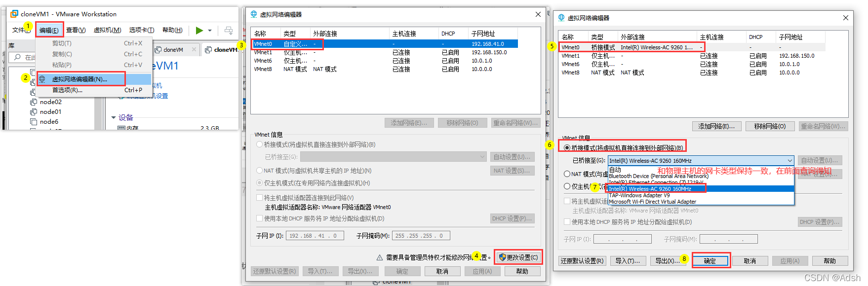
Task: Open the grayed empty 已桥接至 combo box
Action: [394, 157]
